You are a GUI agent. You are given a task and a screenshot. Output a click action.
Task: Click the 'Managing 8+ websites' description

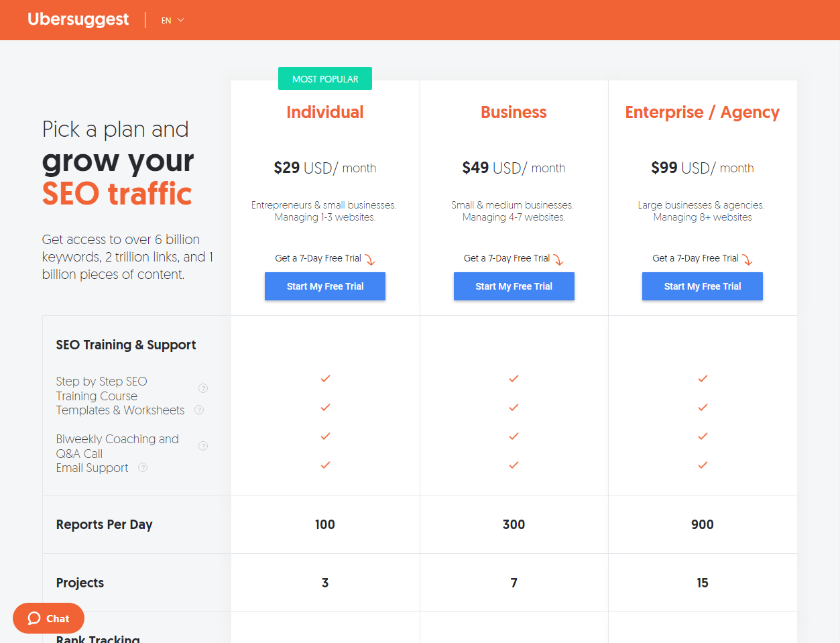(703, 217)
